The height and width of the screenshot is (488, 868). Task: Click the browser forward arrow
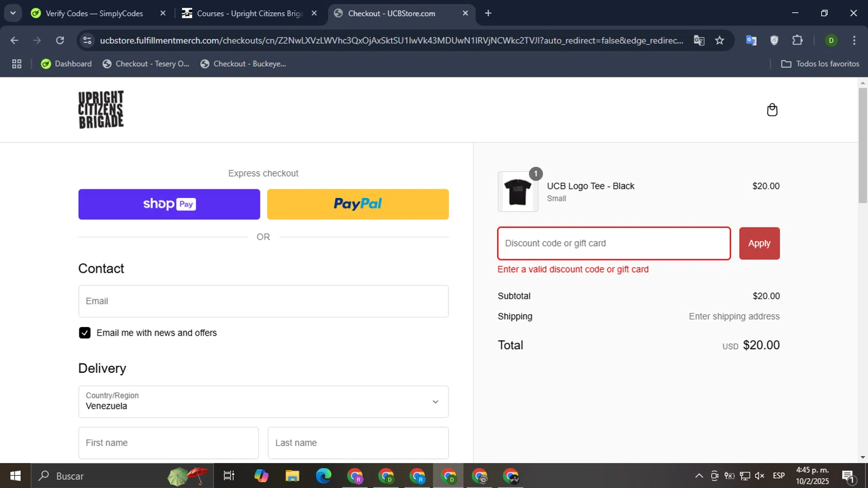(37, 41)
